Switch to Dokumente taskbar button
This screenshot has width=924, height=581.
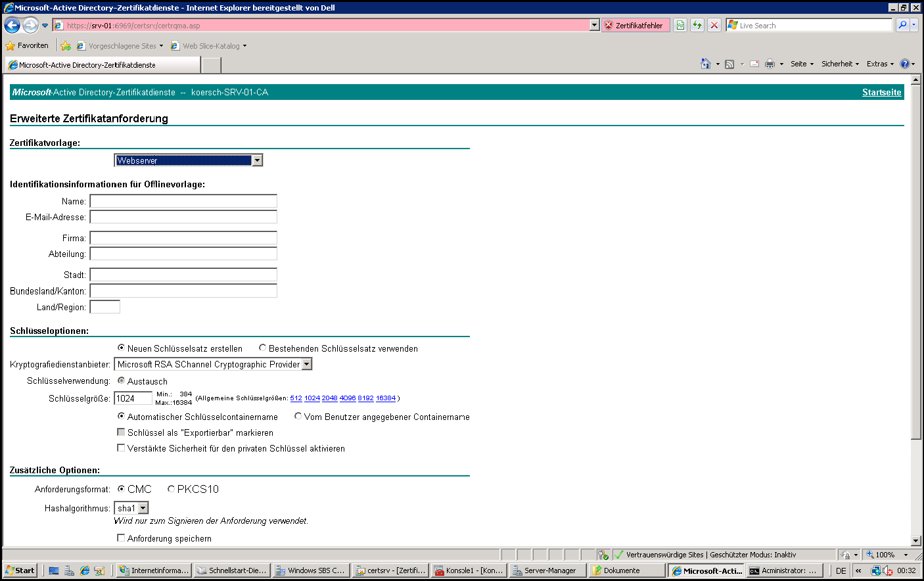pos(626,570)
